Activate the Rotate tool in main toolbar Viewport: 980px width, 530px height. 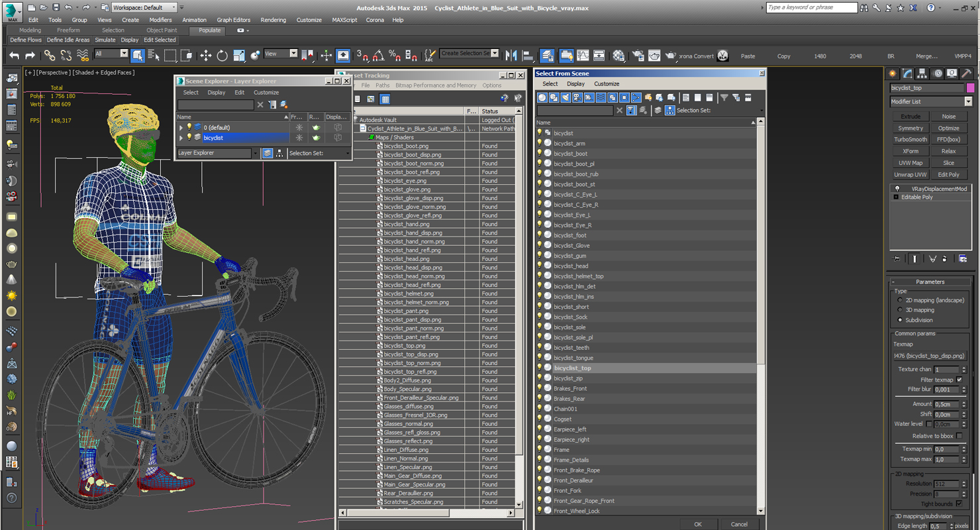click(x=222, y=56)
